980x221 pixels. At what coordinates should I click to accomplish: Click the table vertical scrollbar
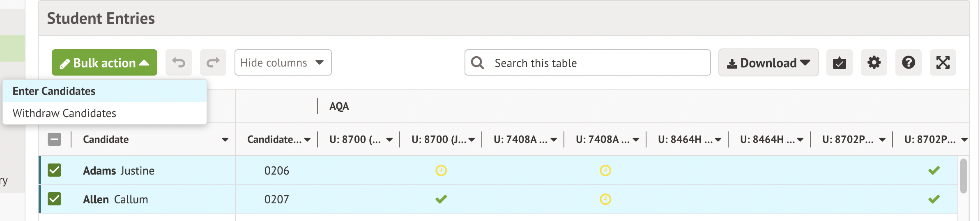tap(963, 176)
